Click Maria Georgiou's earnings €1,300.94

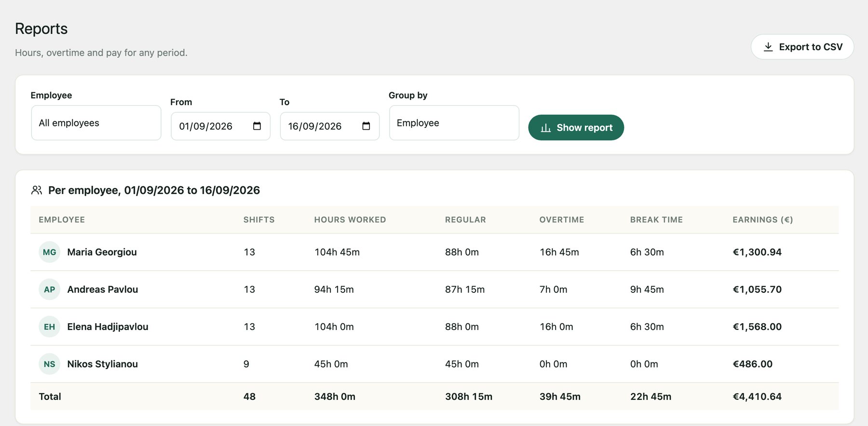(757, 252)
